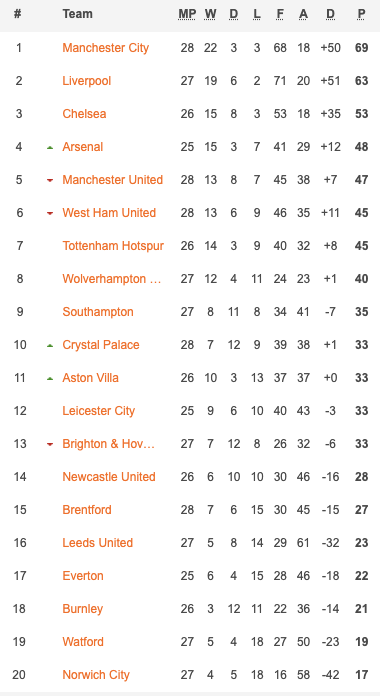Click green up arrow beside Arsenal
Image resolution: width=380 pixels, height=696 pixels.
(50, 147)
